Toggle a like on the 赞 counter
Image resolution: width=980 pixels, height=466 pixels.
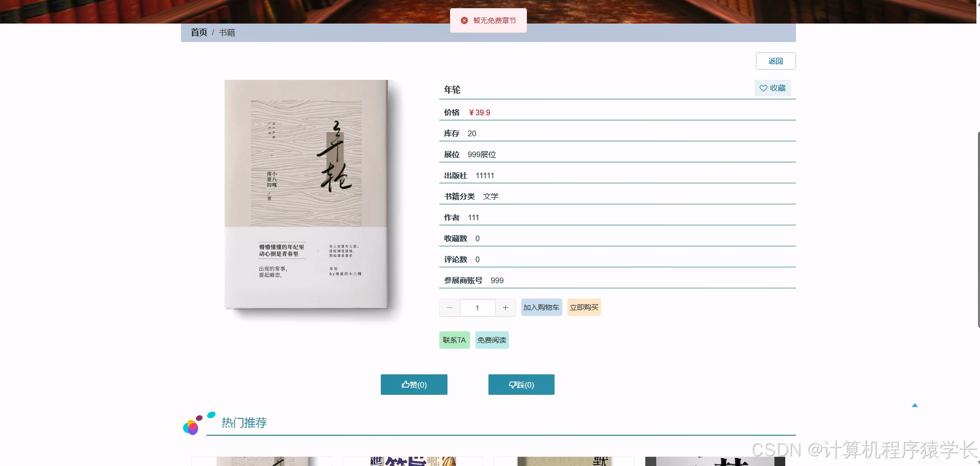click(x=414, y=385)
